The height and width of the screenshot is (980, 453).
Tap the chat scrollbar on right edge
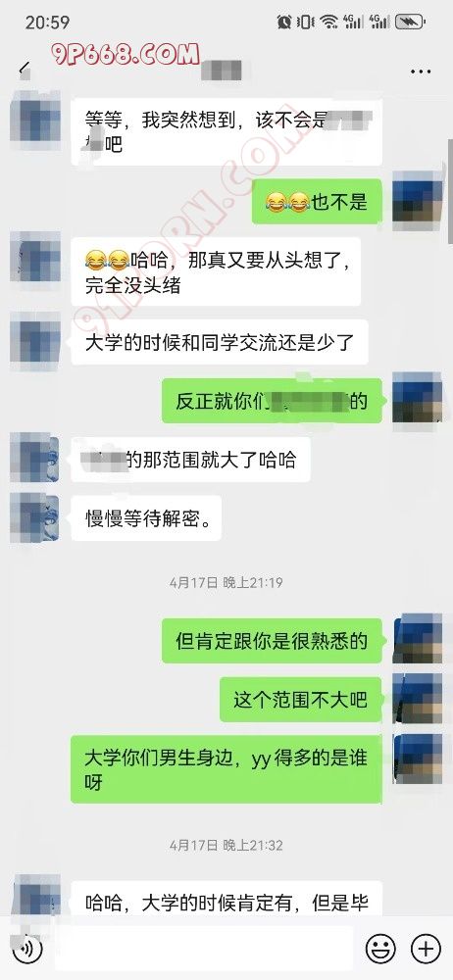450,191
